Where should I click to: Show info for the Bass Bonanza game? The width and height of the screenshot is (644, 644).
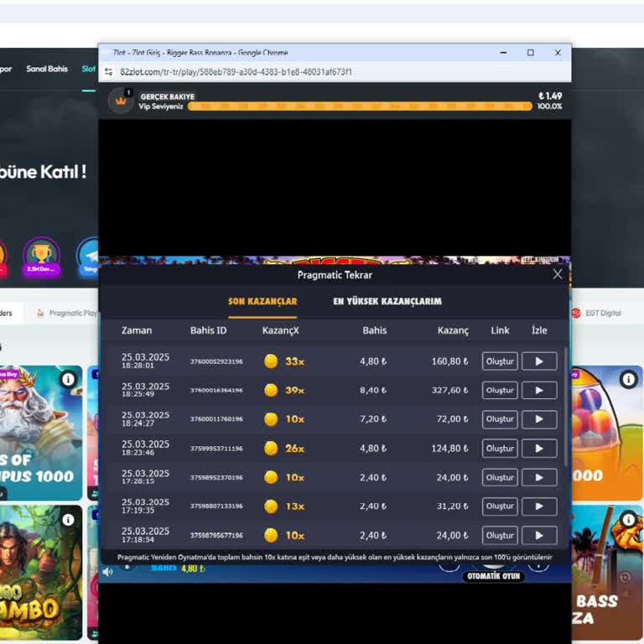coord(628,520)
